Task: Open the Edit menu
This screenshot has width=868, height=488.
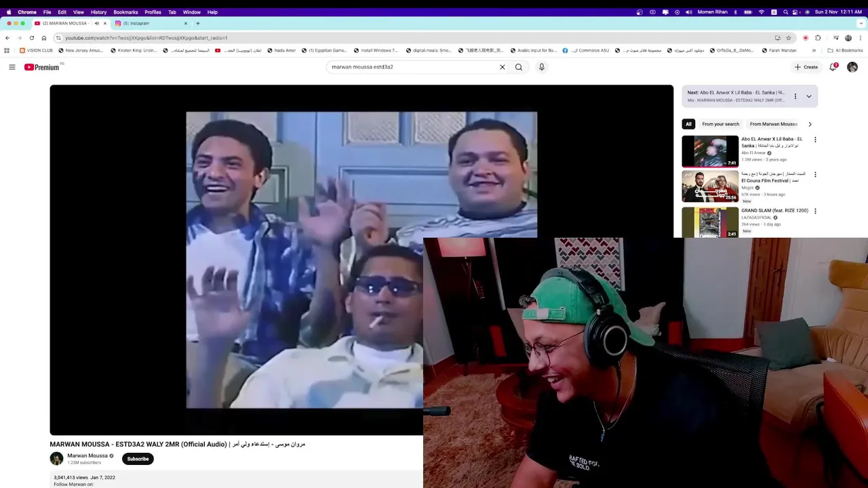Action: click(x=62, y=12)
